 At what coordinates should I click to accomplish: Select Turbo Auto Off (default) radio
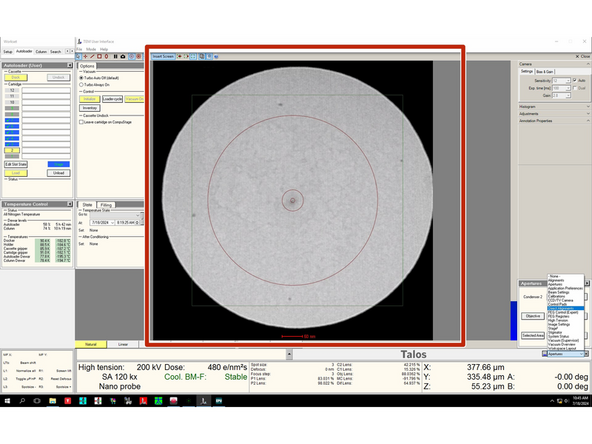coord(81,78)
